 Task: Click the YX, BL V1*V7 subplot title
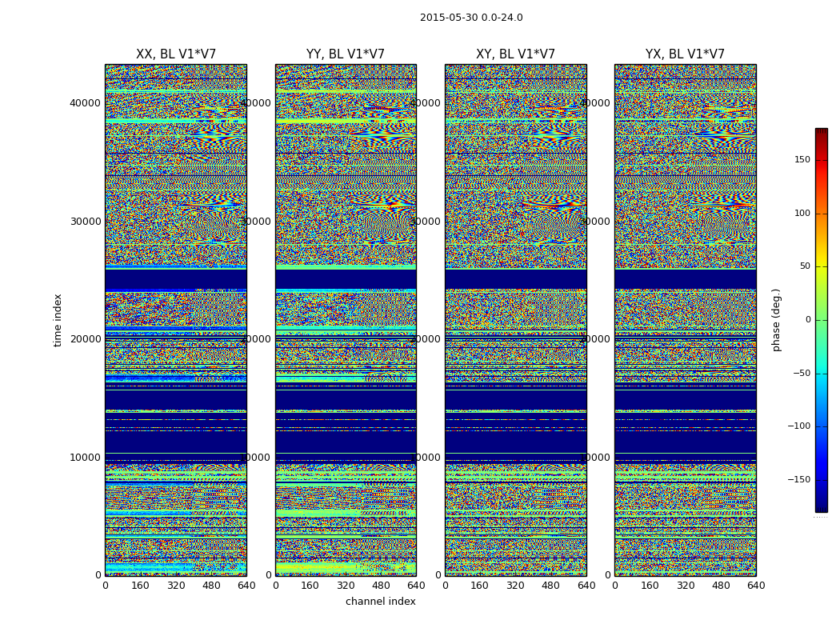click(x=685, y=54)
